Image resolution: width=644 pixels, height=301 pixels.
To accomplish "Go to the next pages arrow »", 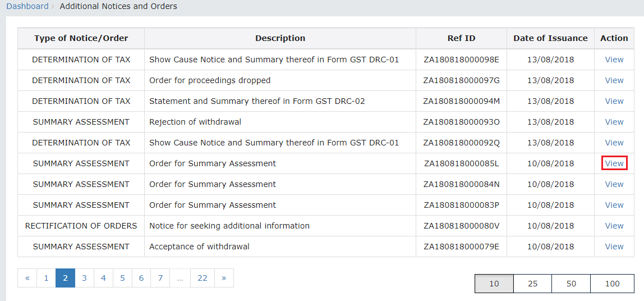I will pos(224,278).
